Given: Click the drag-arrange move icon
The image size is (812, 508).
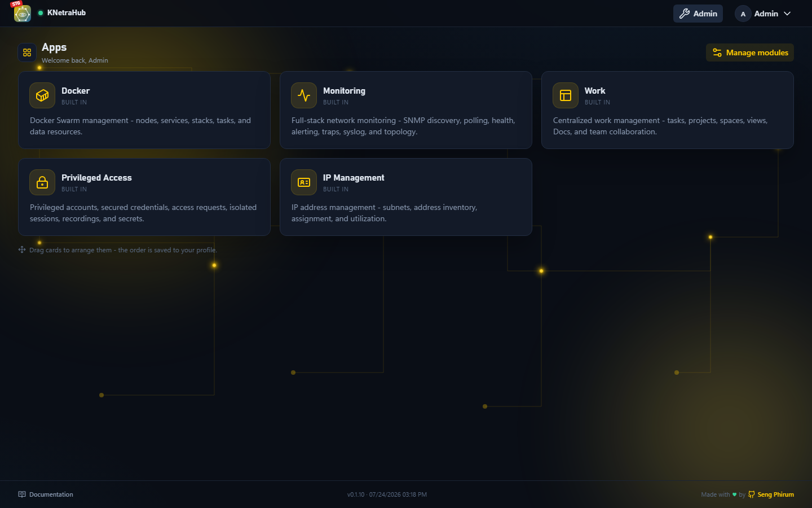Looking at the screenshot, I should click(22, 249).
